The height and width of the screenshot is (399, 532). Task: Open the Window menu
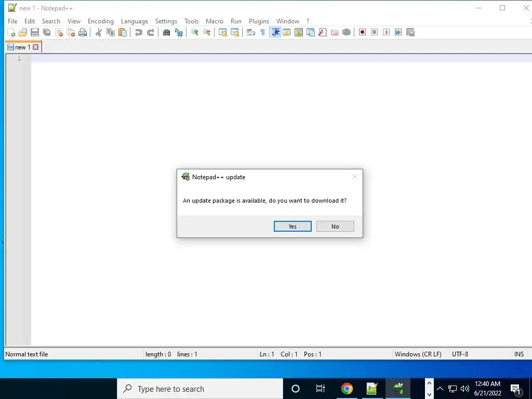tap(288, 21)
